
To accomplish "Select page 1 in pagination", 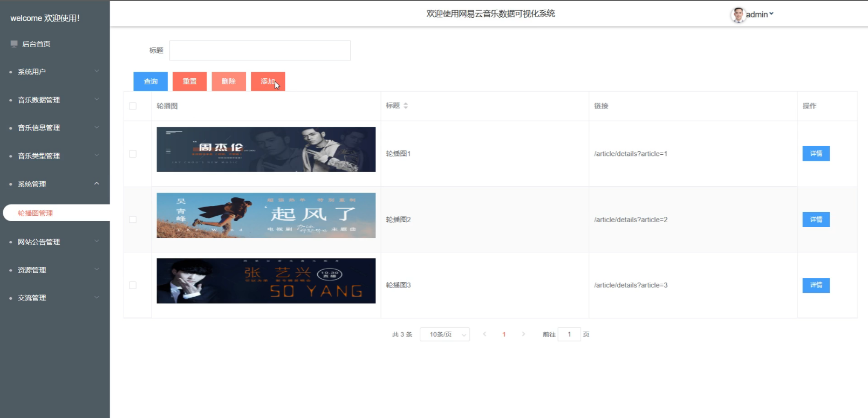I will click(x=504, y=334).
